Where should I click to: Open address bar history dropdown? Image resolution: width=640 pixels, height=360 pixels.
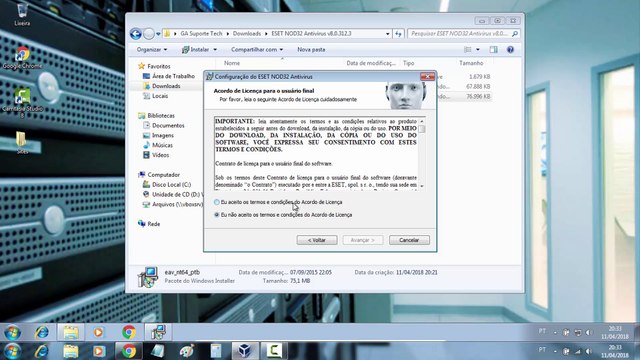tap(388, 34)
